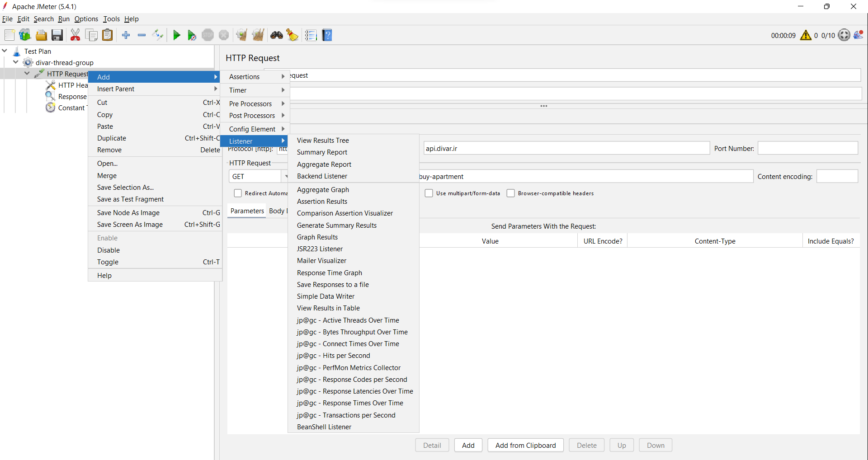Click the Stop test round icon

(208, 35)
